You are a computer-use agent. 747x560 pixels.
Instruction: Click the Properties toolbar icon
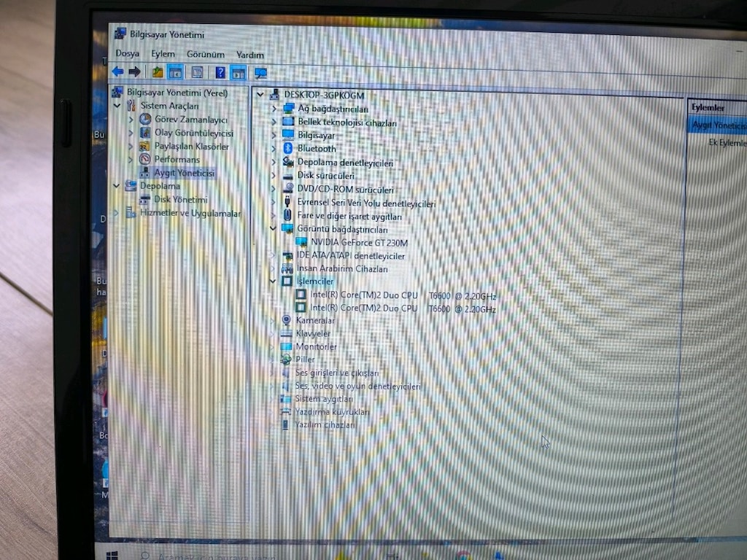(197, 72)
